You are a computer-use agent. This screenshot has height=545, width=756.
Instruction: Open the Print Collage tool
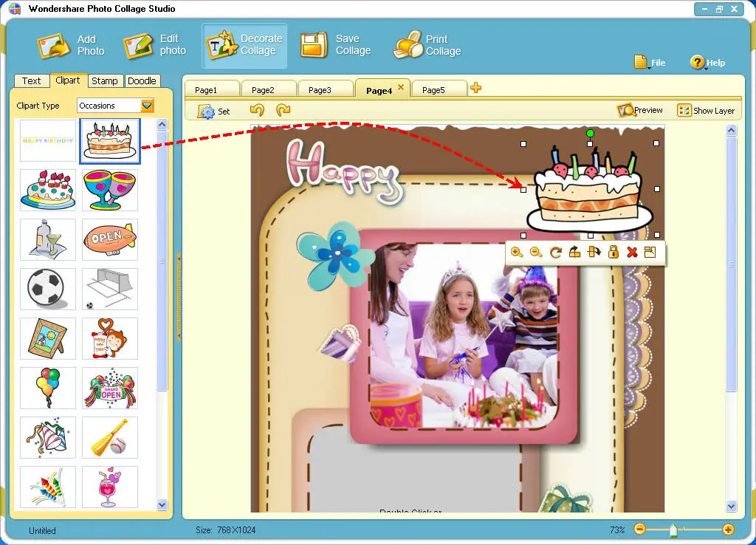(x=427, y=45)
